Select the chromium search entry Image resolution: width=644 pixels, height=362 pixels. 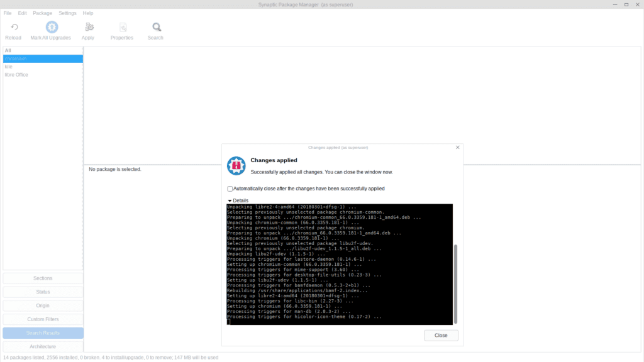click(43, 58)
